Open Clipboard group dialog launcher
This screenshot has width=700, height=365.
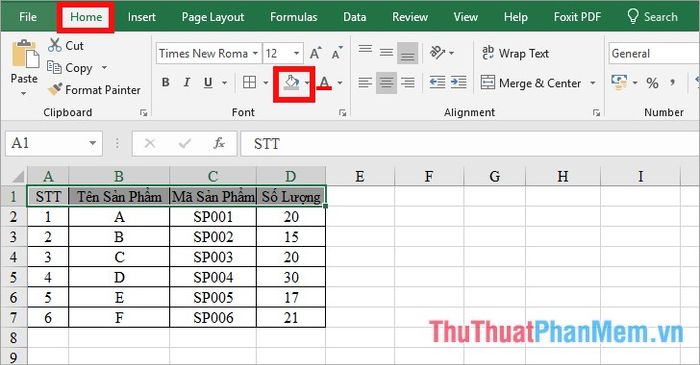[x=144, y=113]
